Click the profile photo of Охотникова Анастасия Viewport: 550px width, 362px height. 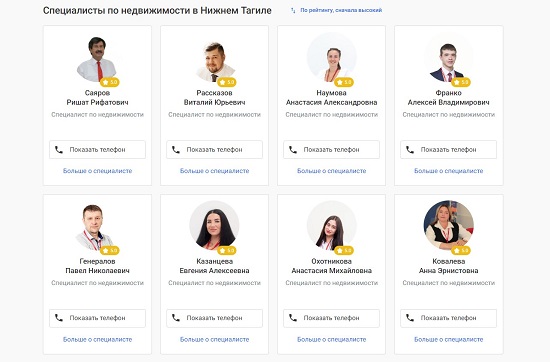(331, 225)
